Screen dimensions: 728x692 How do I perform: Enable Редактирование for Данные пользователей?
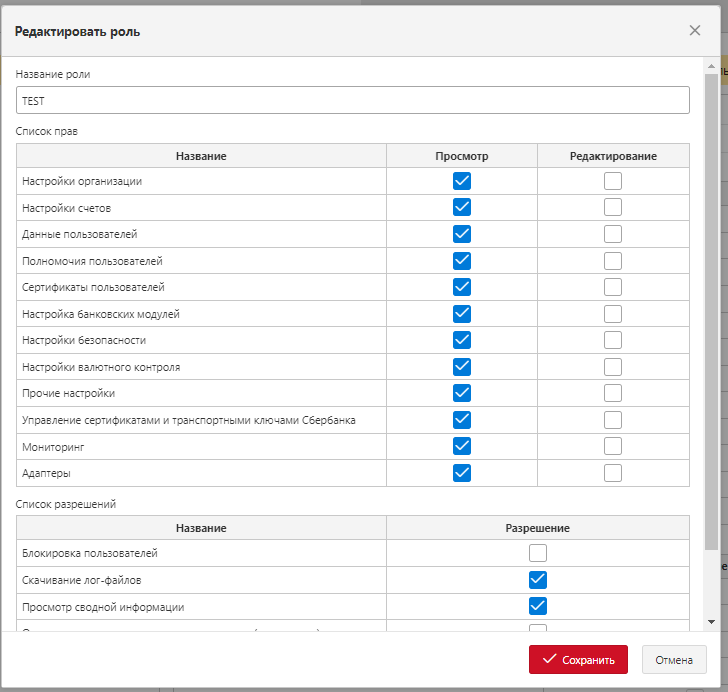pos(613,234)
